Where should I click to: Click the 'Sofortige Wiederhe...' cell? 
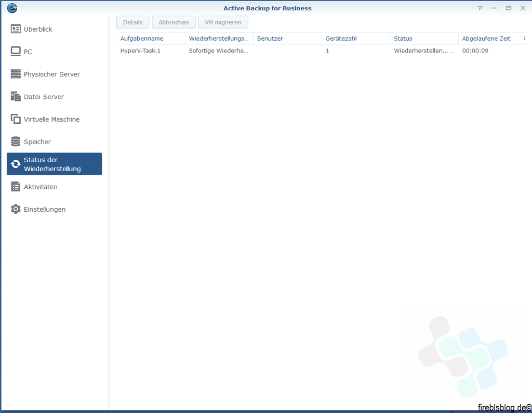(x=219, y=50)
